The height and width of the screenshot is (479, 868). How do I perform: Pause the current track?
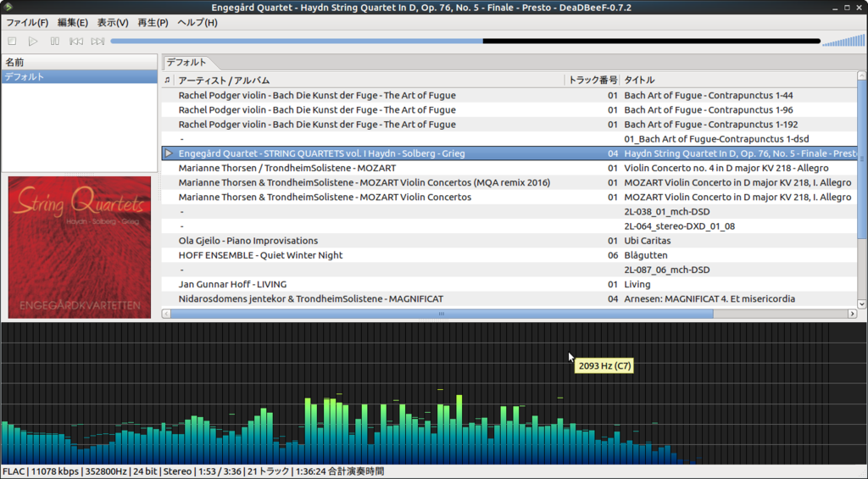[55, 41]
